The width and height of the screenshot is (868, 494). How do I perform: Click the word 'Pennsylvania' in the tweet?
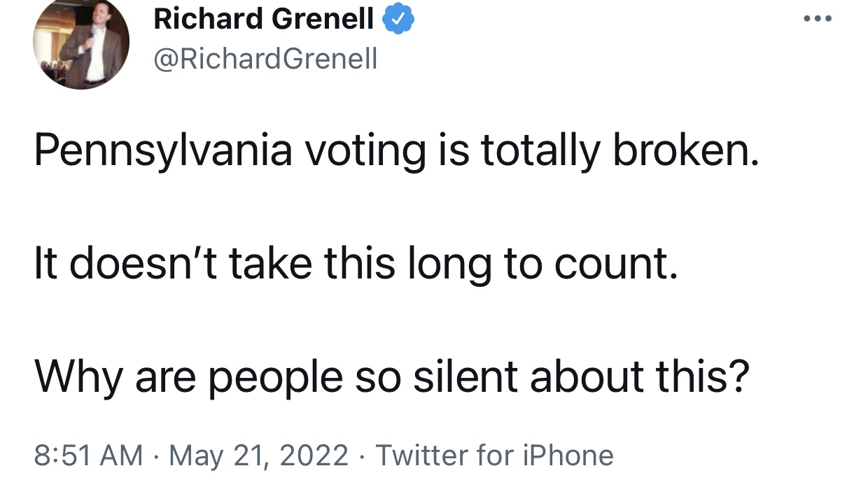point(162,150)
